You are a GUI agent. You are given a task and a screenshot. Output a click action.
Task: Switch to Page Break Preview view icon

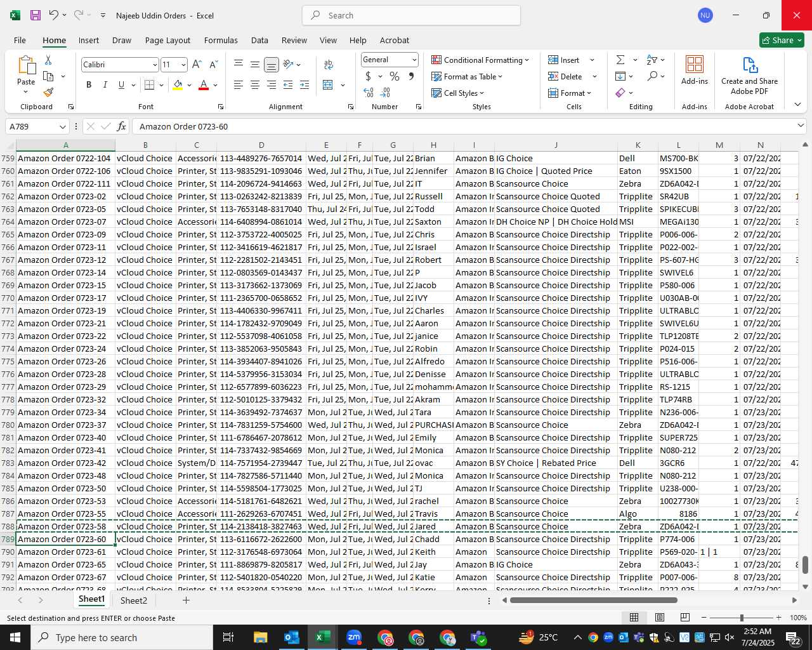685,618
